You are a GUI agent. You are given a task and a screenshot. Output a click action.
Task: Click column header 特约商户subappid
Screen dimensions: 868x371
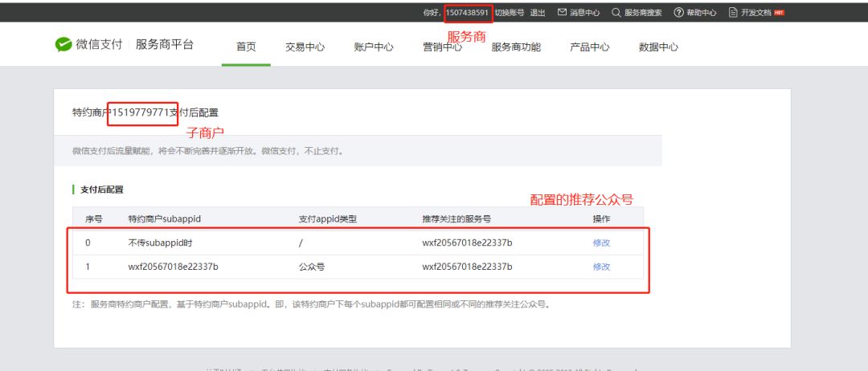tap(165, 219)
